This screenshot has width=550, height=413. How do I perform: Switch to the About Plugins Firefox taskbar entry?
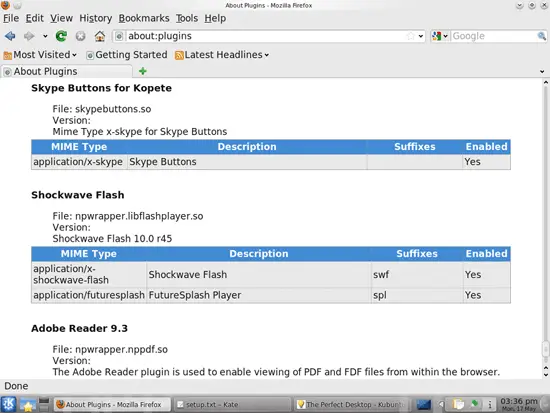pyautogui.click(x=112, y=405)
